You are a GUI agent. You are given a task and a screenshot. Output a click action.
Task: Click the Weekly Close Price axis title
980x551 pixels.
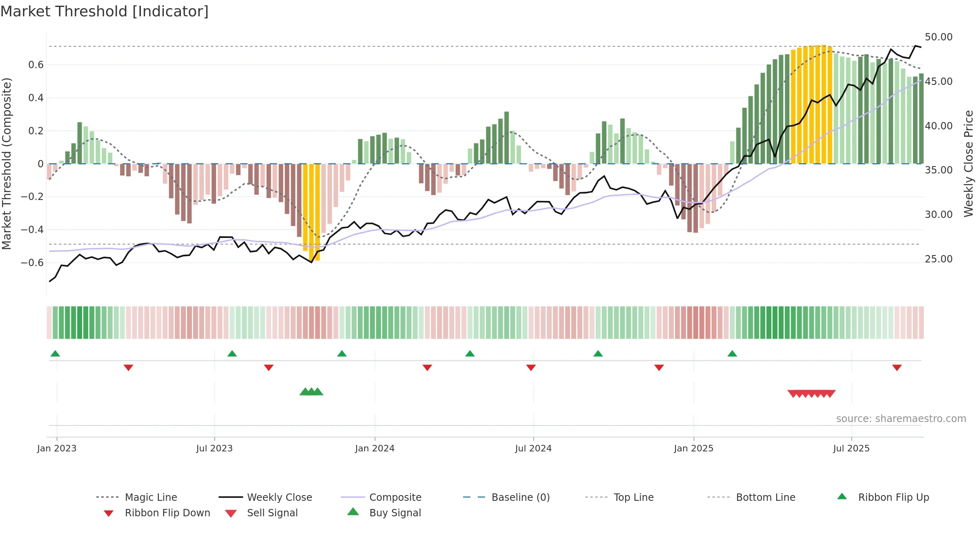[x=969, y=163]
